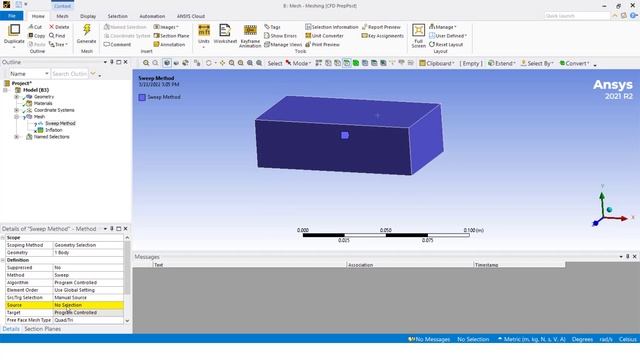
Task: Click the Tags tool
Action: [x=272, y=27]
